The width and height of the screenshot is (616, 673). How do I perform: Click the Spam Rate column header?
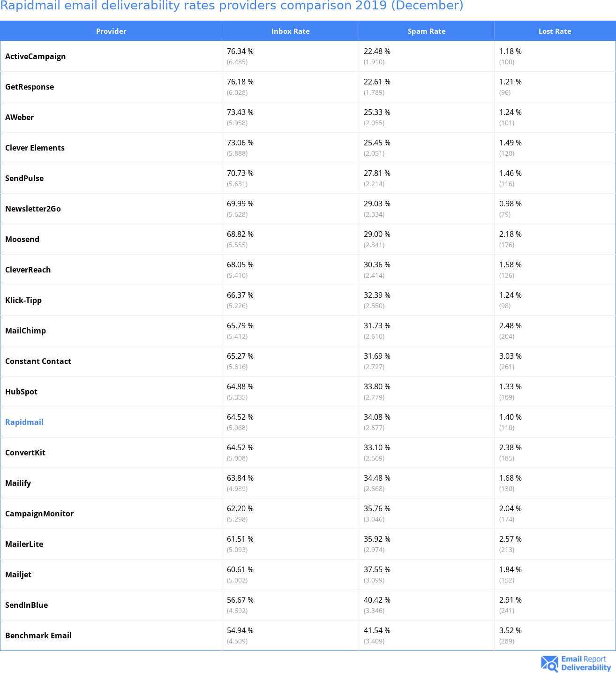tap(426, 31)
